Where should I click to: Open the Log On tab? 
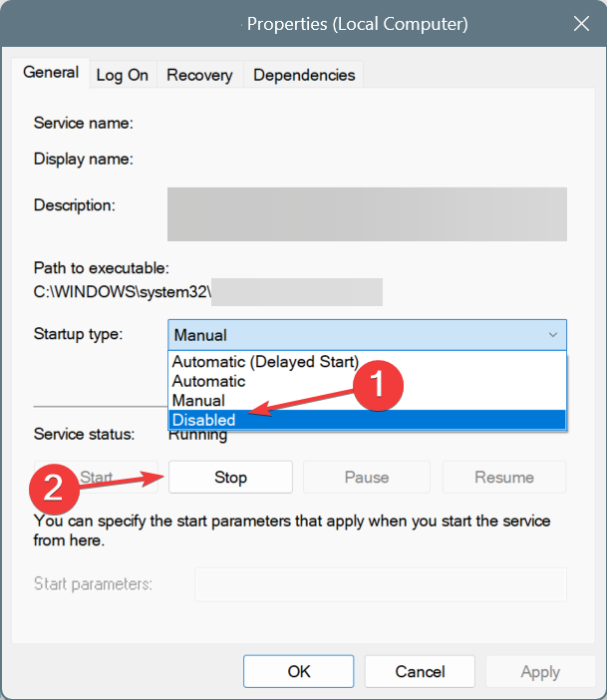[x=123, y=75]
